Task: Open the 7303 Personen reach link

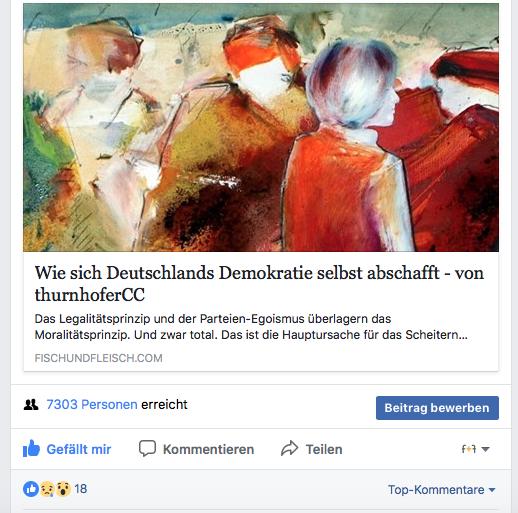Action: 92,404
